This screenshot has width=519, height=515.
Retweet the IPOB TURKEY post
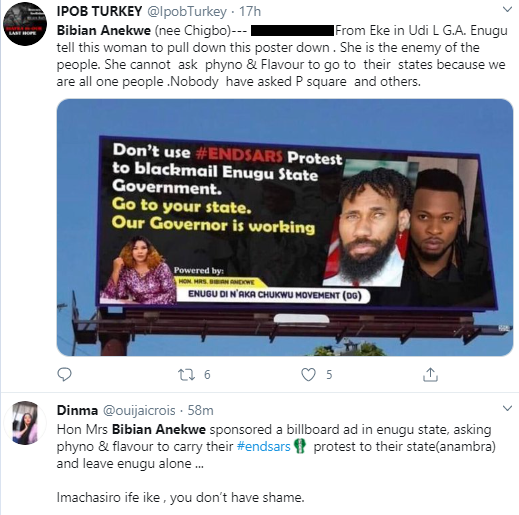[186, 375]
